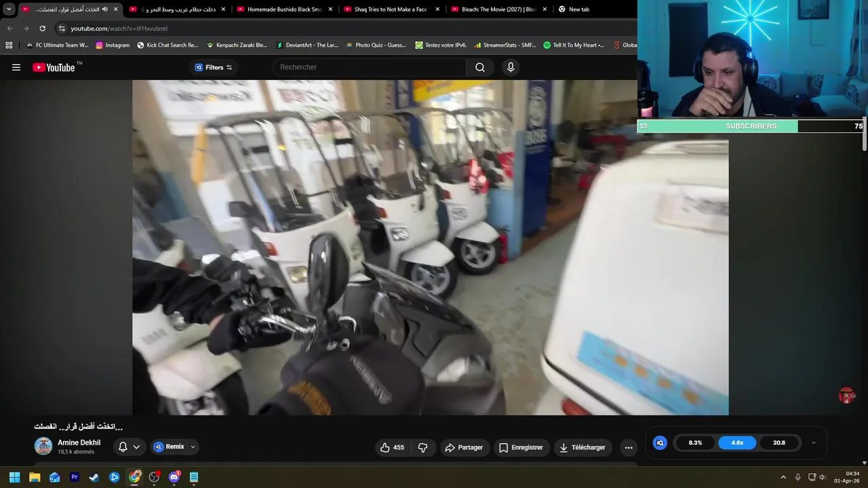
Task: Click the Remix button
Action: (x=169, y=447)
